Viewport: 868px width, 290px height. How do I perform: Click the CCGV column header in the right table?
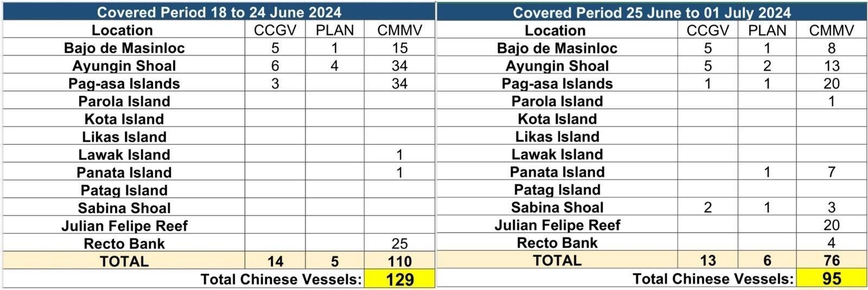tap(707, 30)
